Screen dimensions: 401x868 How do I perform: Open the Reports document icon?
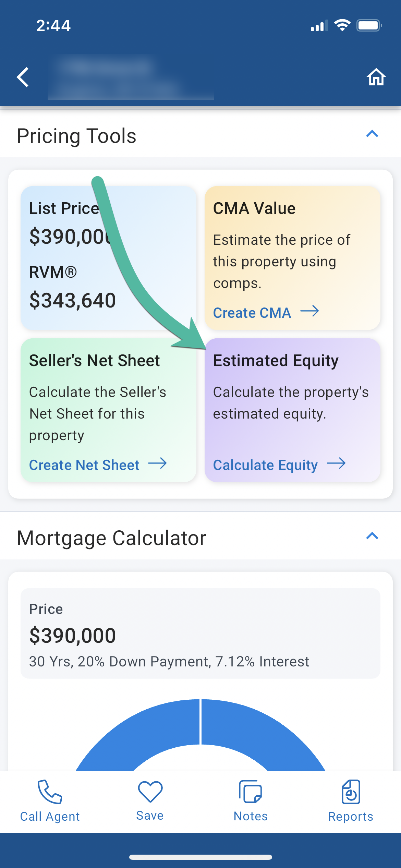(x=351, y=792)
